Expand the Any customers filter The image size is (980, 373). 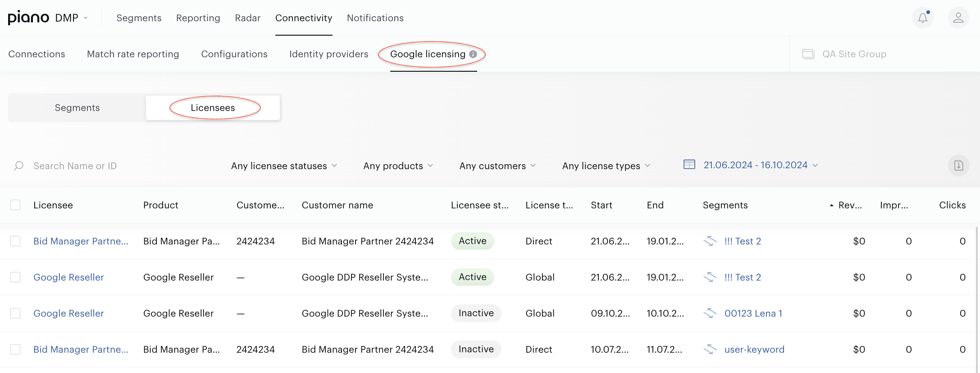498,166
